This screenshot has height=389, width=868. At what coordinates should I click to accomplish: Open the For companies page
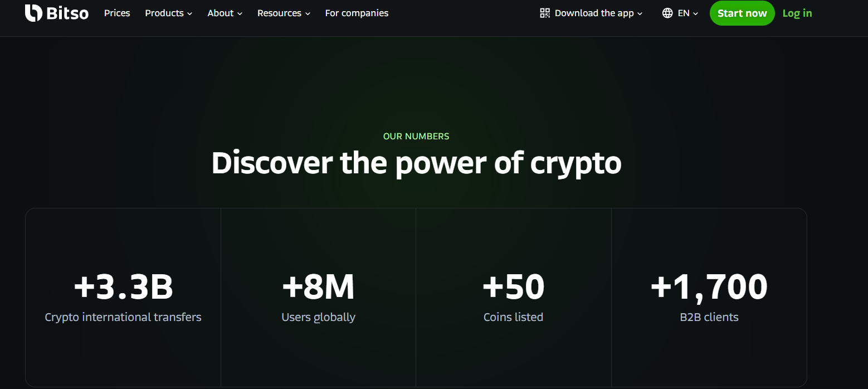[357, 13]
